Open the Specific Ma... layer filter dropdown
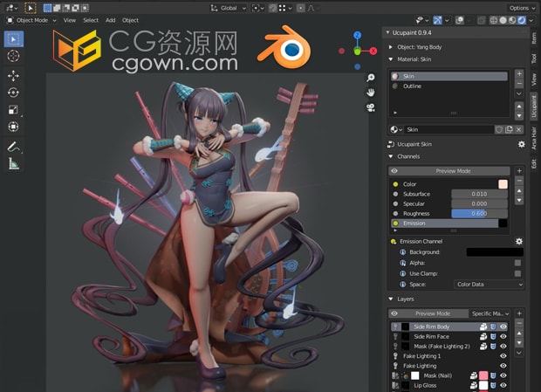Screen dimensions: 541x392 click(x=490, y=313)
